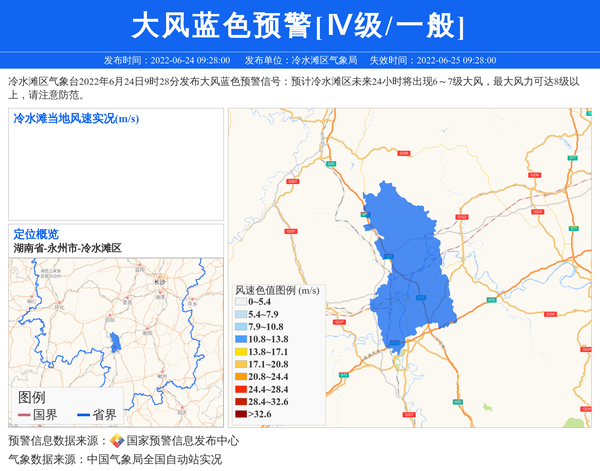The width and height of the screenshot is (600, 471).
Task: Select the 0~5.4 wind speed legend swatch
Action: 240,301
